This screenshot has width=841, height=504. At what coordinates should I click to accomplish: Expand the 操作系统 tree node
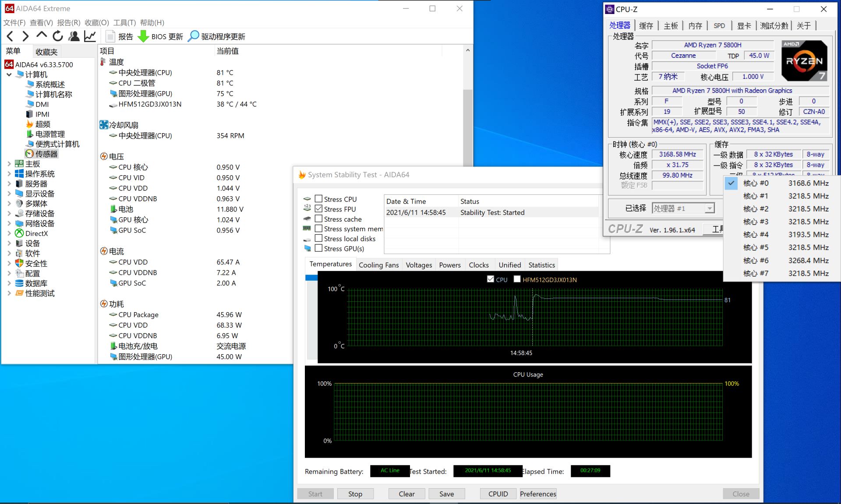(9, 174)
